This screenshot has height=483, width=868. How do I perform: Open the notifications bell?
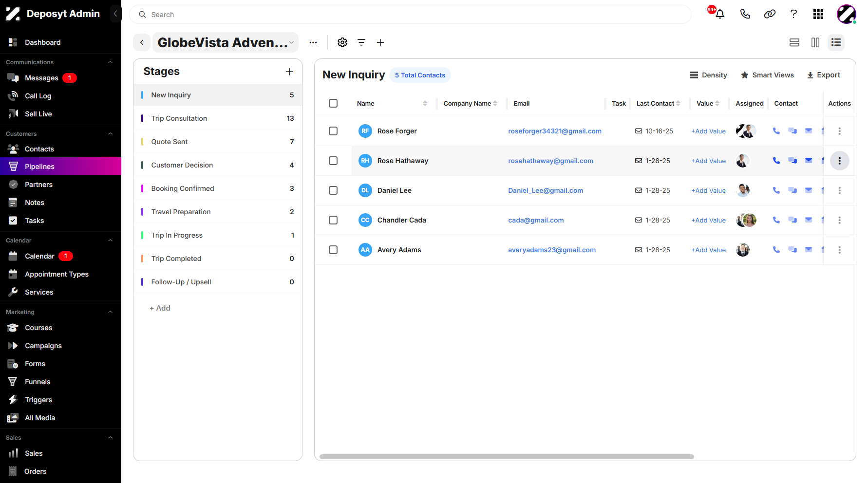[x=720, y=14]
